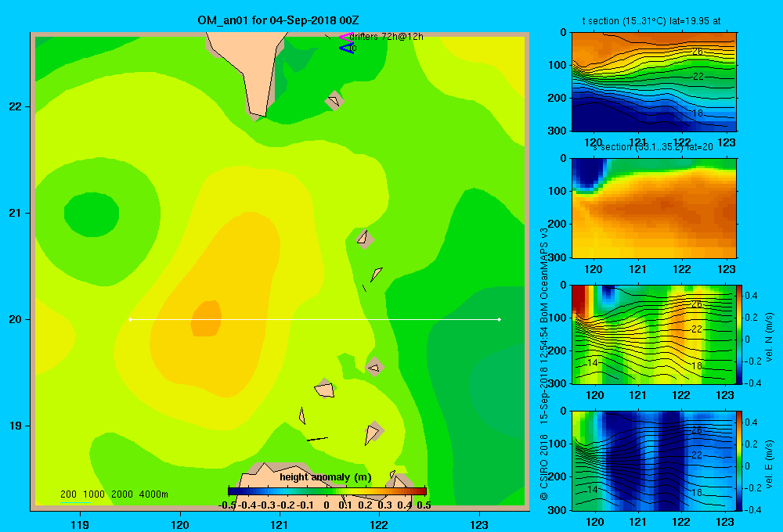This screenshot has width=783, height=532.
Task: Click longitude label 121 on main map
Action: [x=280, y=524]
